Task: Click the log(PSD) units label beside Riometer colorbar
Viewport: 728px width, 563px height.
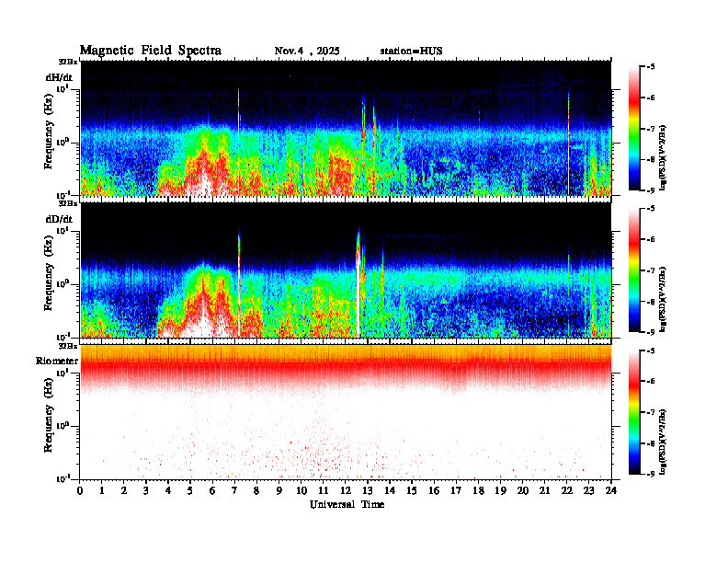Action: point(663,442)
